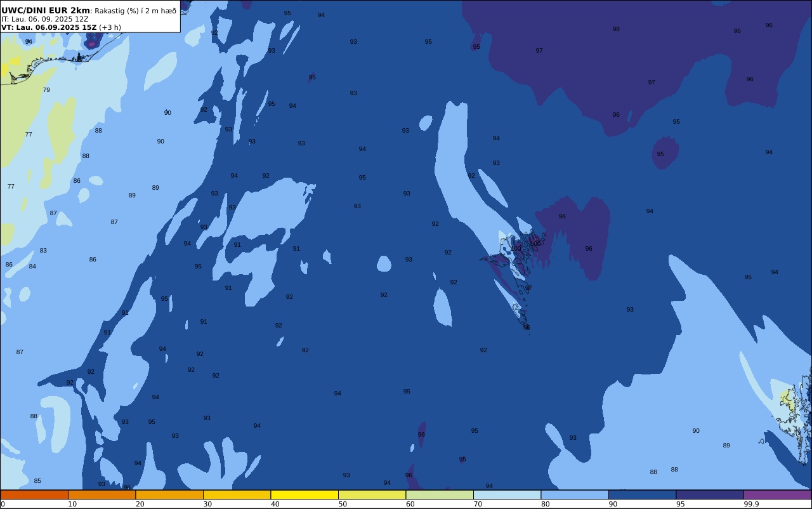Screen dimensions: 812x509
Task: Click the '79' humidity value on the map
Action: tap(46, 90)
